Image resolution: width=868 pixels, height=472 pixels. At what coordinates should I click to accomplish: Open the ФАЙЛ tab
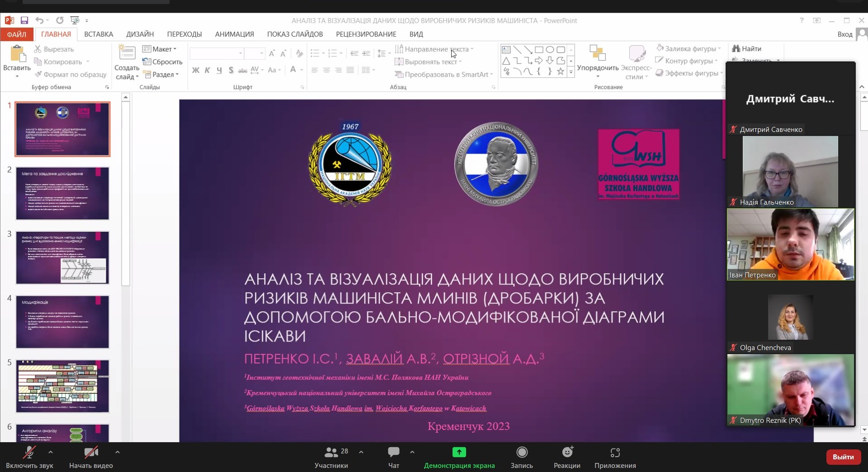click(x=17, y=34)
